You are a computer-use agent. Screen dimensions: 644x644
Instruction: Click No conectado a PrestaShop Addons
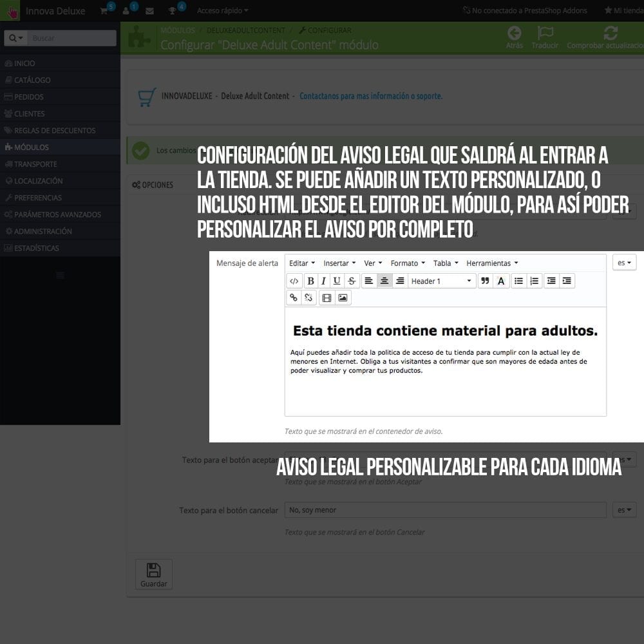coord(525,11)
